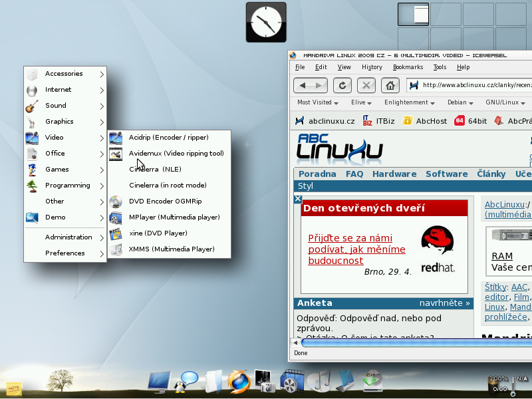
Task: Start XMMS (Multimedia Player)
Action: pos(170,249)
